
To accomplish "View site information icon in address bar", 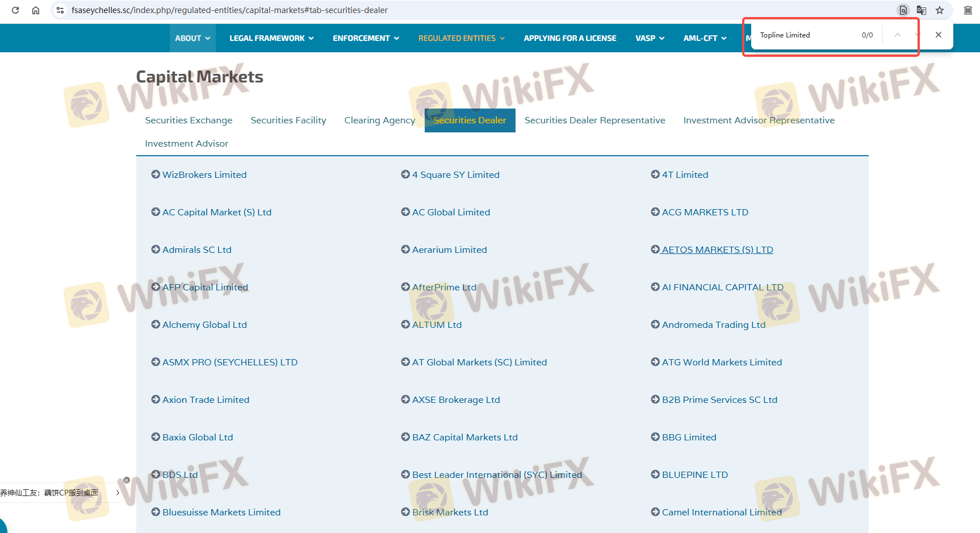I will (60, 10).
